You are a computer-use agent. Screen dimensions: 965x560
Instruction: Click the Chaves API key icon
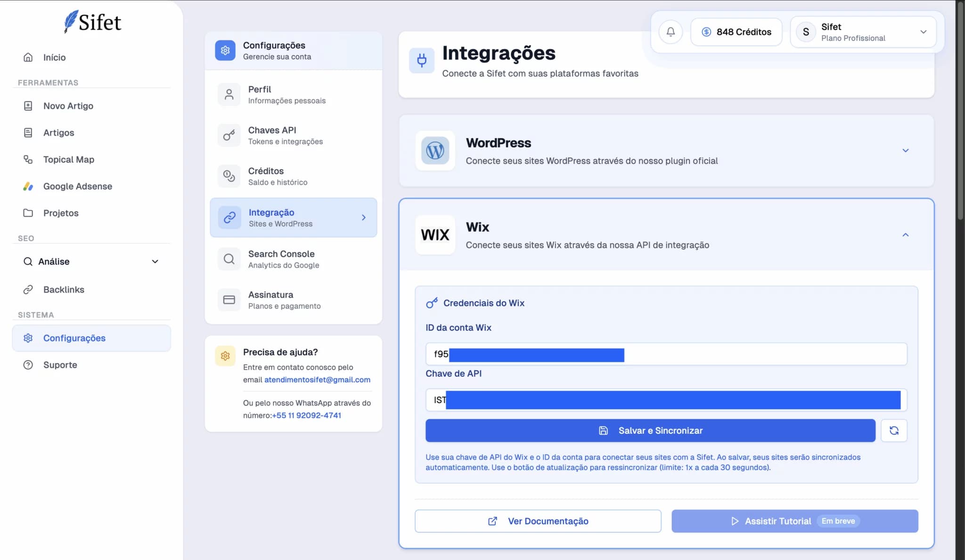pyautogui.click(x=229, y=136)
